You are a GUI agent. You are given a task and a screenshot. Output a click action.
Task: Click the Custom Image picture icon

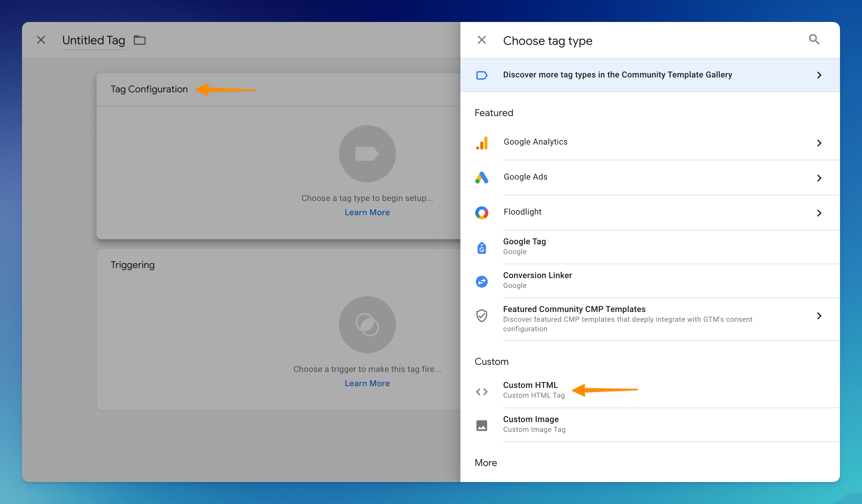[x=481, y=425]
